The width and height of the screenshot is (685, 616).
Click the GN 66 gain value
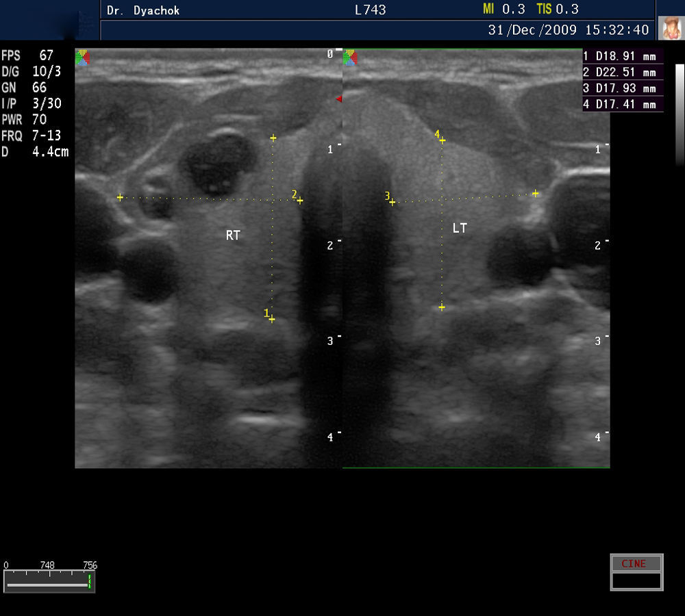click(x=24, y=88)
